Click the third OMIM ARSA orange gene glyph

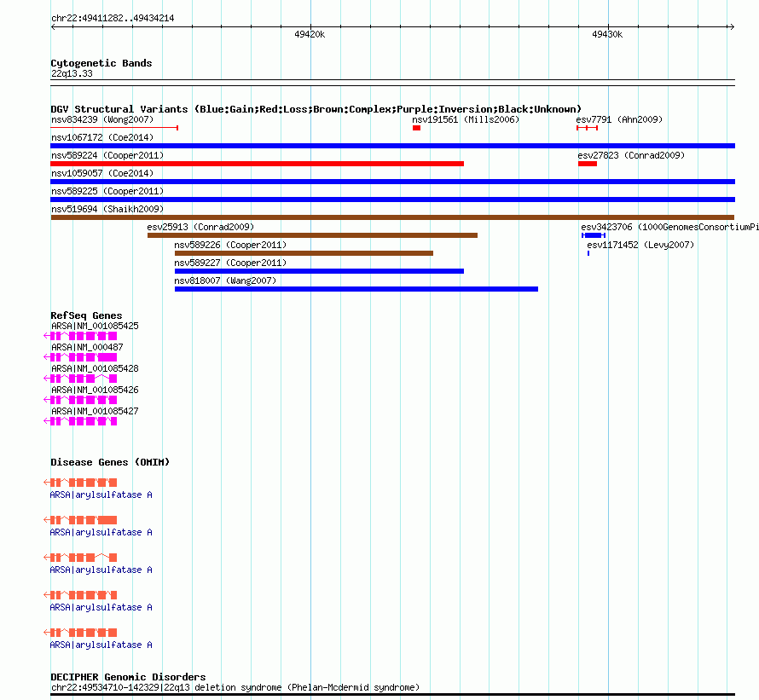(80, 558)
